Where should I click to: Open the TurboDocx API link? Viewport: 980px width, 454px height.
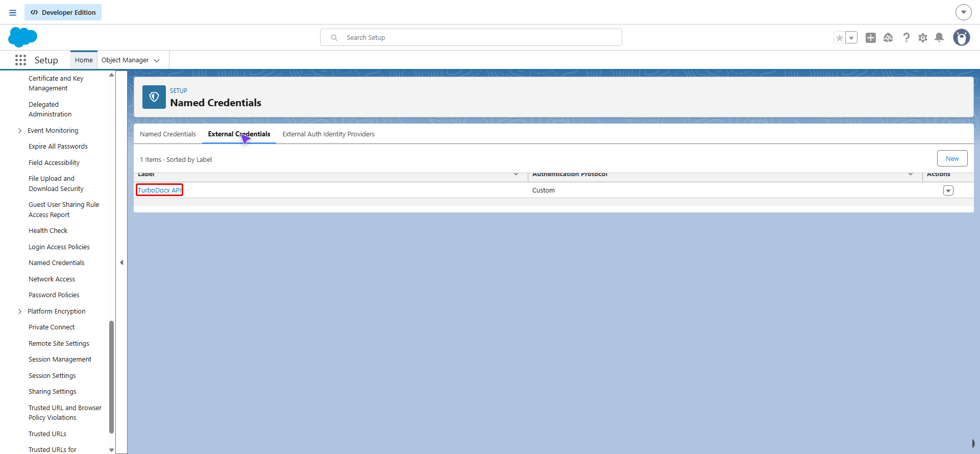[160, 190]
